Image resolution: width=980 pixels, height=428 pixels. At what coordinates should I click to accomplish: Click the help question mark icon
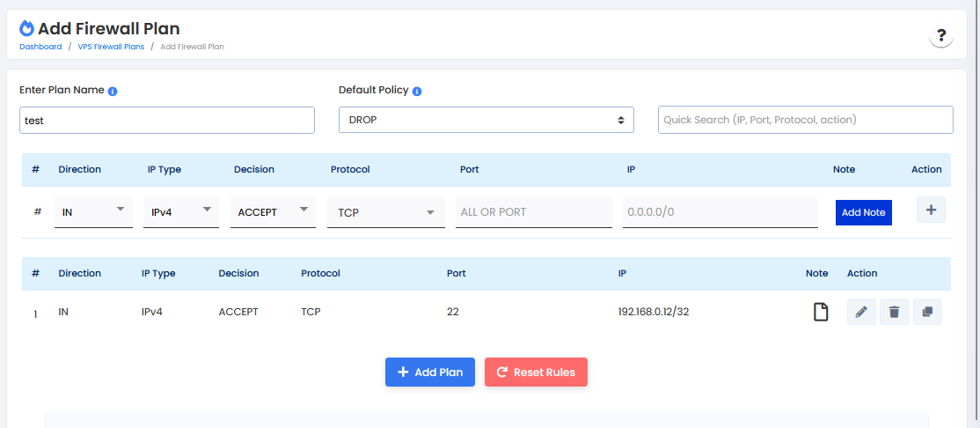pyautogui.click(x=941, y=36)
